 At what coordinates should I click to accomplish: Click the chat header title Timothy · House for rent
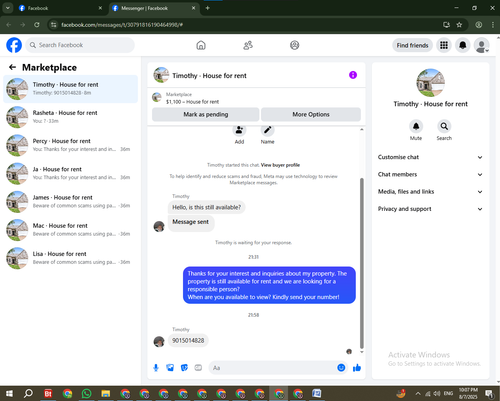coord(209,76)
